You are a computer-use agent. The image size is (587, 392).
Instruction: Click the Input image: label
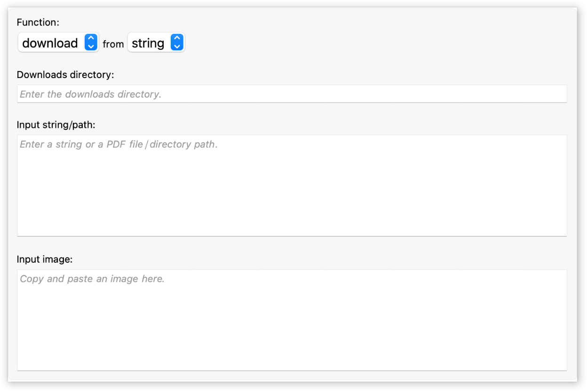[45, 259]
